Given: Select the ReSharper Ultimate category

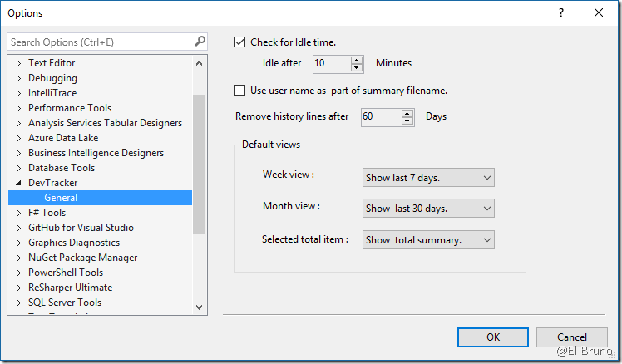Looking at the screenshot, I should pos(70,288).
